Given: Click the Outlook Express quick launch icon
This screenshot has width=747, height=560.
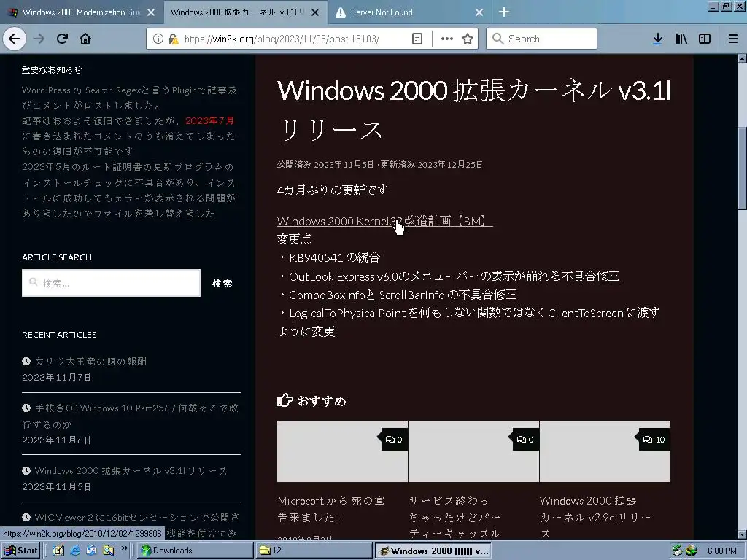Looking at the screenshot, I should click(x=91, y=551).
